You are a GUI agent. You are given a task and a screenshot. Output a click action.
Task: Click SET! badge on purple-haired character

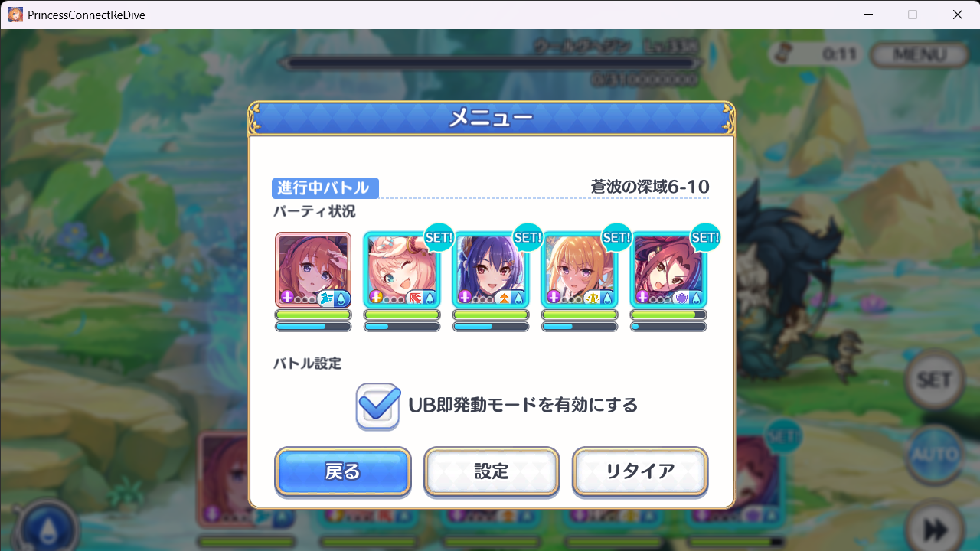(x=528, y=237)
